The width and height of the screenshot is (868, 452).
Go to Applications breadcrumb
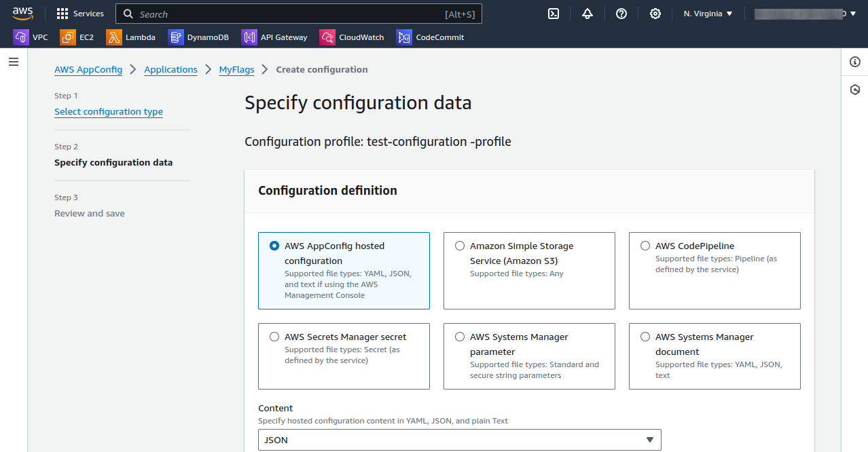(170, 69)
